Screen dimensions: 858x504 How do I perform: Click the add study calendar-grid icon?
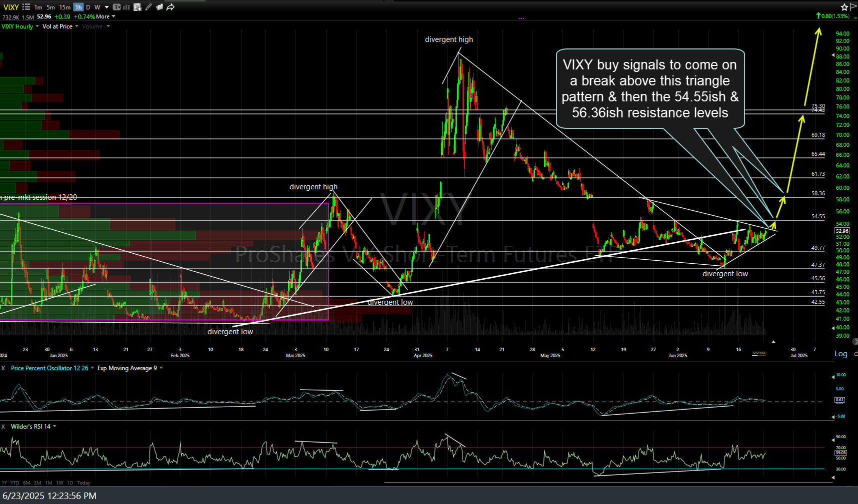pyautogui.click(x=137, y=7)
